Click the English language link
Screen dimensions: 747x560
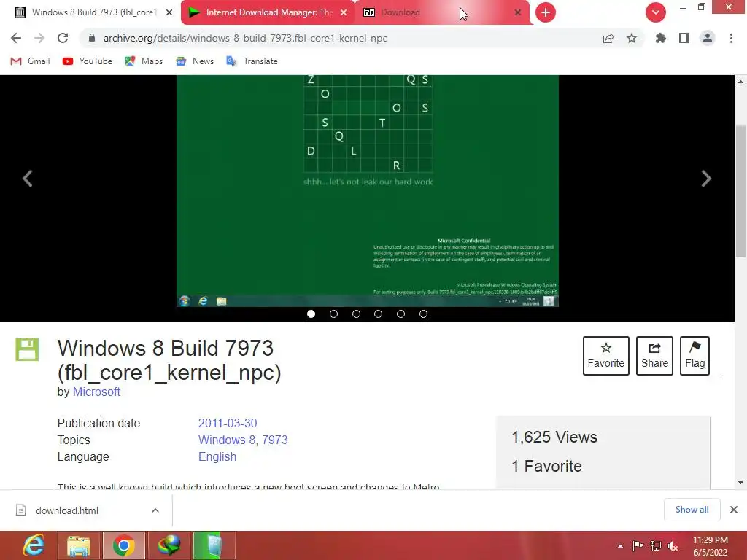point(217,456)
